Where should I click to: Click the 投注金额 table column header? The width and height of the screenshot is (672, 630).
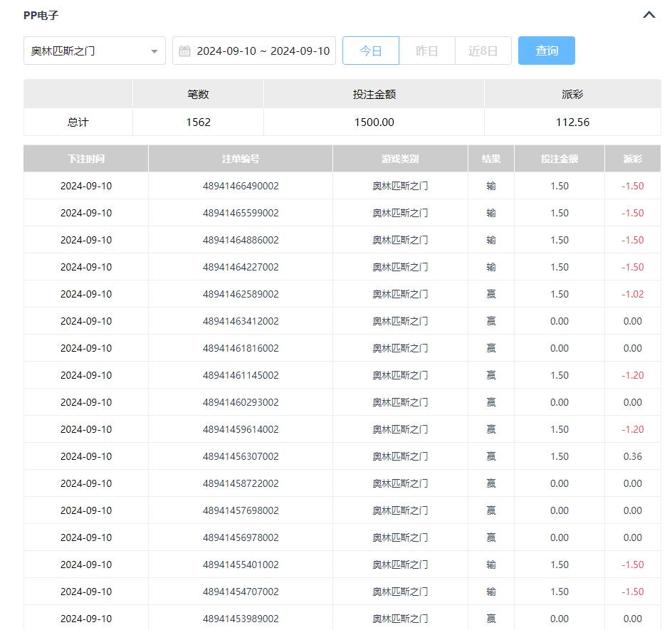click(x=559, y=159)
